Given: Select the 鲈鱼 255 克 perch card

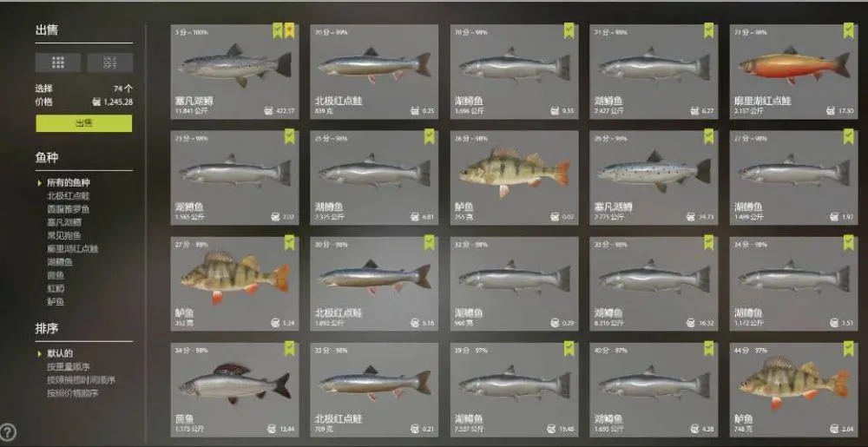Looking at the screenshot, I should pos(514,178).
